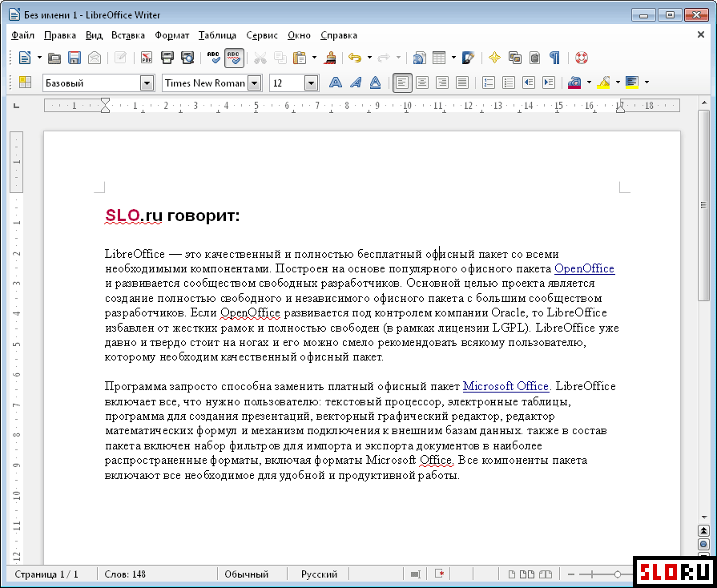
Task: Open LibreOffice Help lifebuoy icon
Action: point(581,58)
